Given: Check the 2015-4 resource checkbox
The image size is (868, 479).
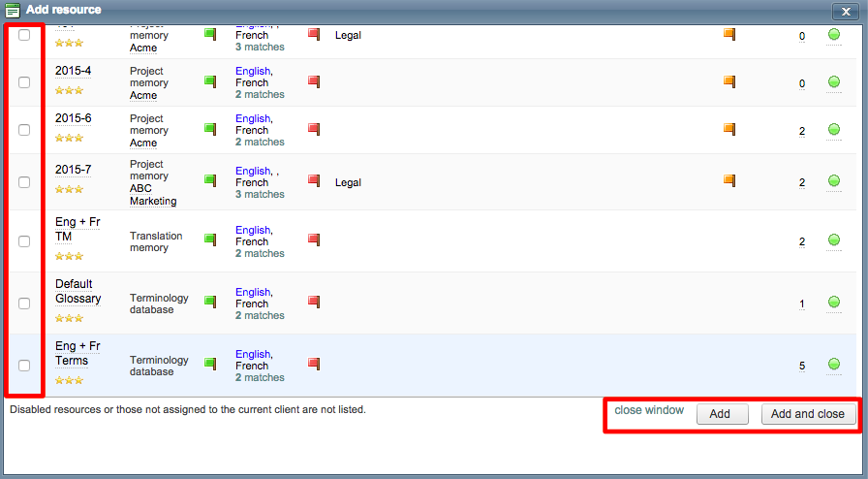Looking at the screenshot, I should [24, 82].
